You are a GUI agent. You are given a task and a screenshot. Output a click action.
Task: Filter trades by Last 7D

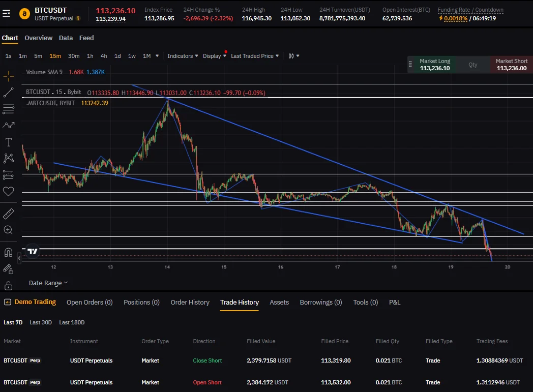click(x=13, y=322)
